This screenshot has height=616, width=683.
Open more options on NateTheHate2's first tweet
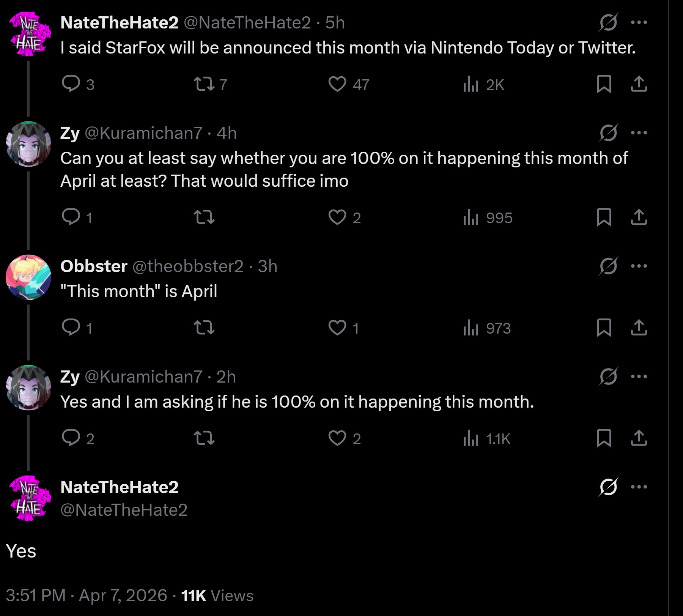point(639,22)
